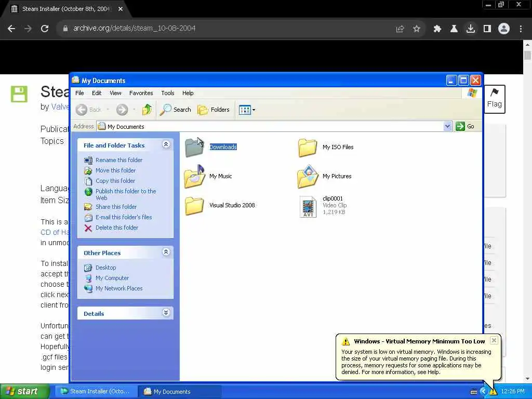The image size is (532, 399).
Task: Click the Chrome labs flask icon
Action: click(454, 29)
